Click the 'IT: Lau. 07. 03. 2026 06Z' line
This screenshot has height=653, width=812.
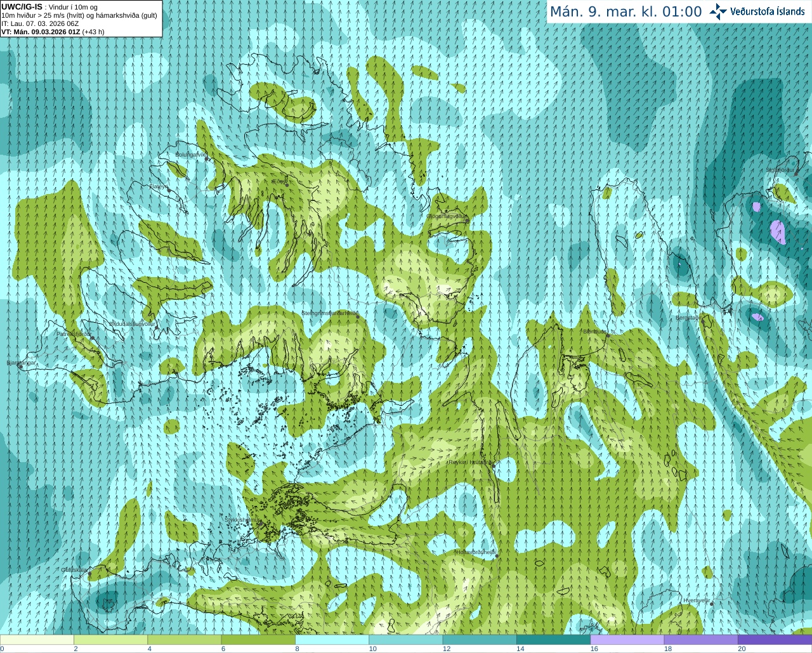point(40,23)
